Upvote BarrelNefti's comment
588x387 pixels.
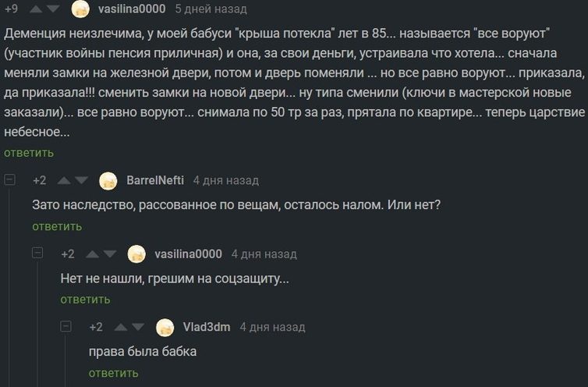(x=62, y=180)
